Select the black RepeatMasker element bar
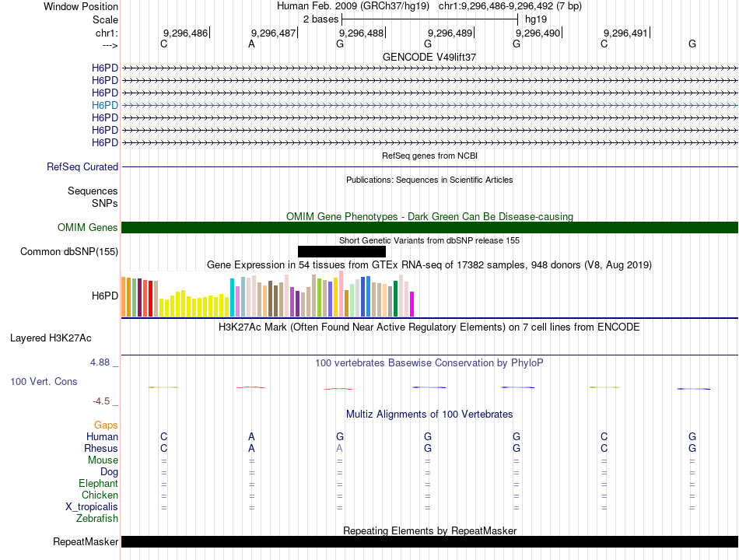This screenshot has height=560, width=739. click(429, 541)
